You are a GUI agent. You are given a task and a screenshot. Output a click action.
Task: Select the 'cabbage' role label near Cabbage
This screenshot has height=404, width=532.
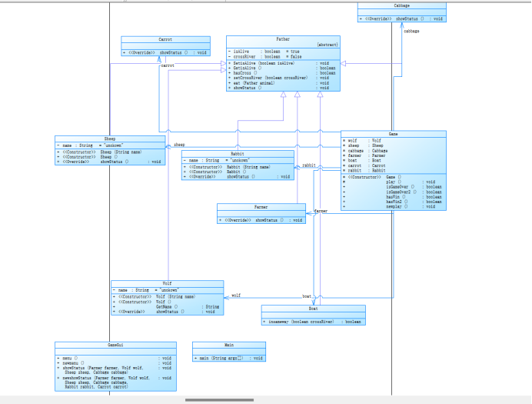pyautogui.click(x=411, y=31)
